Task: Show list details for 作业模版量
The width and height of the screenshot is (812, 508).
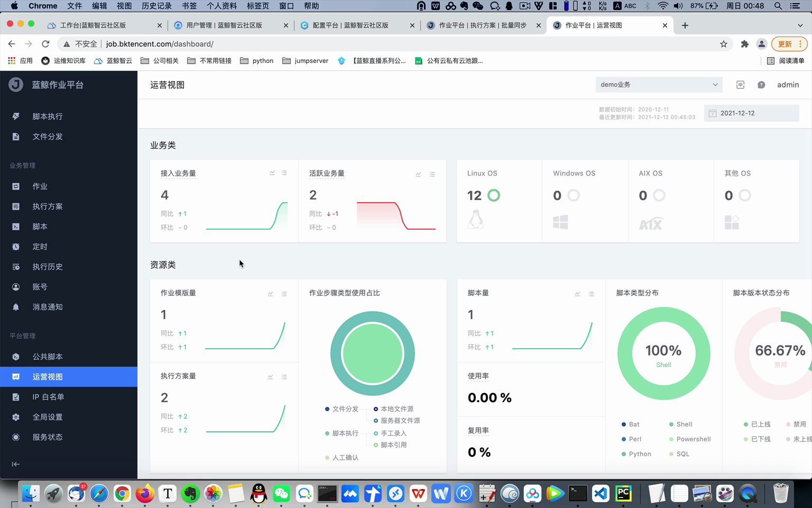Action: [284, 294]
